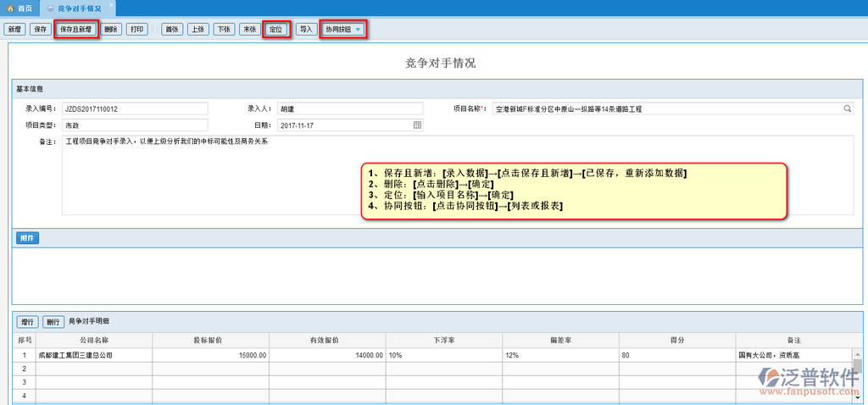Close the 竞争对手情况 tab
The width and height of the screenshot is (868, 405).
click(110, 7)
